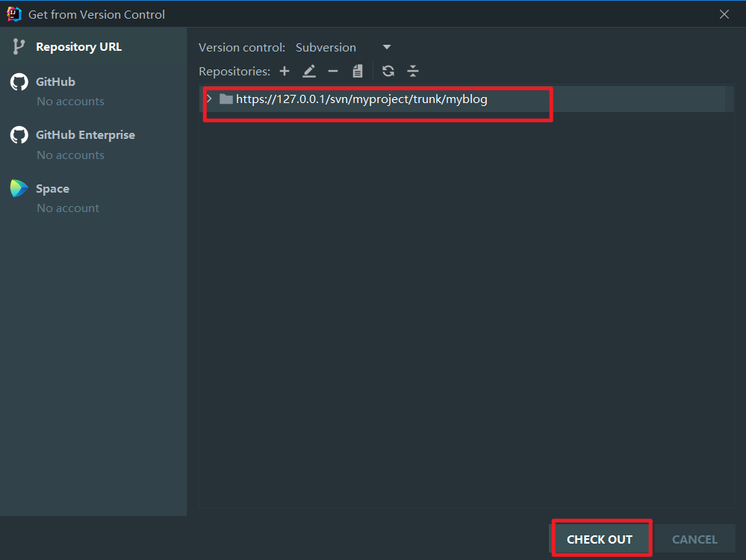Click the CANCEL button
The width and height of the screenshot is (746, 560).
click(x=694, y=539)
